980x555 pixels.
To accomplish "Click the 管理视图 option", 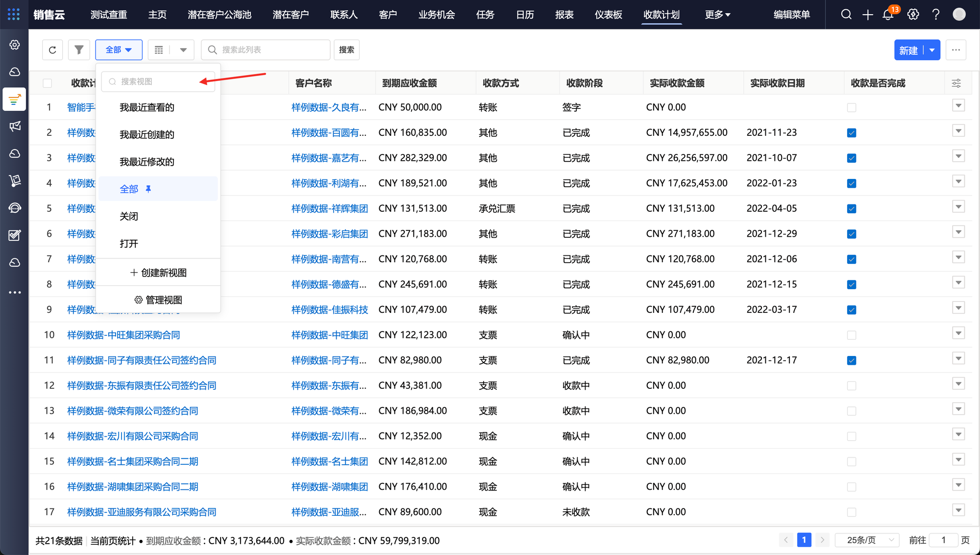I will (158, 300).
